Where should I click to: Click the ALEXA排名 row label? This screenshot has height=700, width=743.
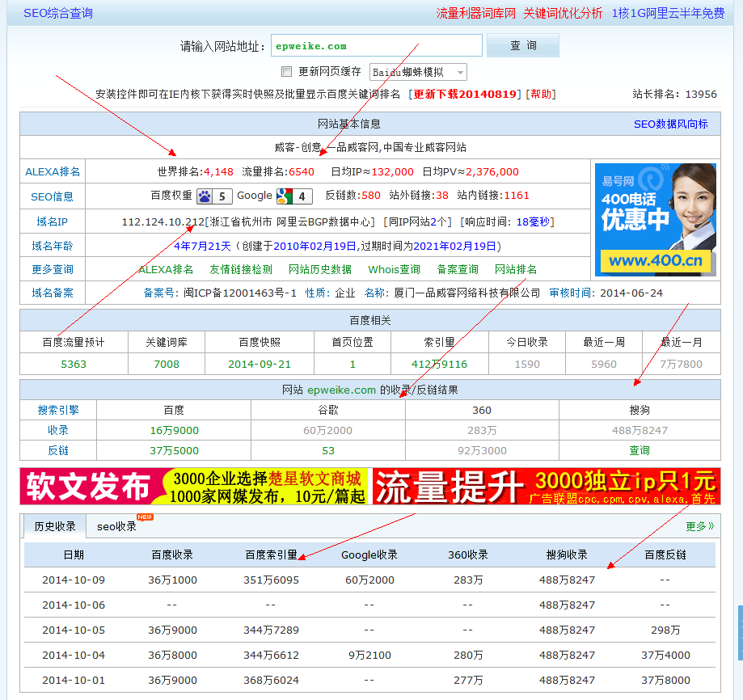pos(53,171)
